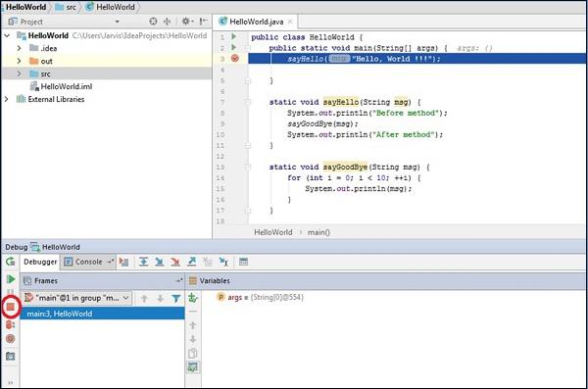588x389 pixels.
Task: Click the move watch down arrow in Variables
Action: tap(193, 339)
